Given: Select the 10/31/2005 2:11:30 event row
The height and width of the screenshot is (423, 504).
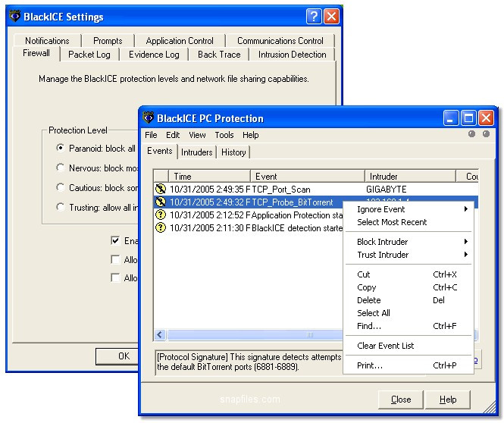Looking at the screenshot, I should pos(249,227).
